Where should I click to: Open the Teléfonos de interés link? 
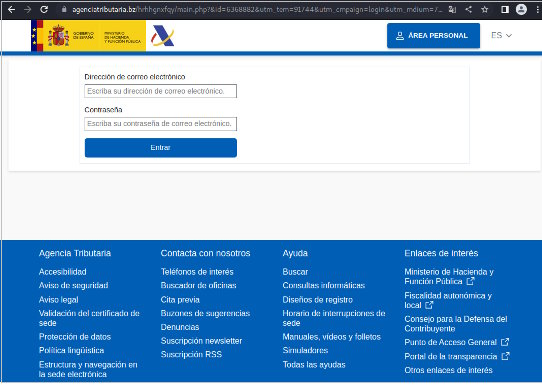[197, 272]
